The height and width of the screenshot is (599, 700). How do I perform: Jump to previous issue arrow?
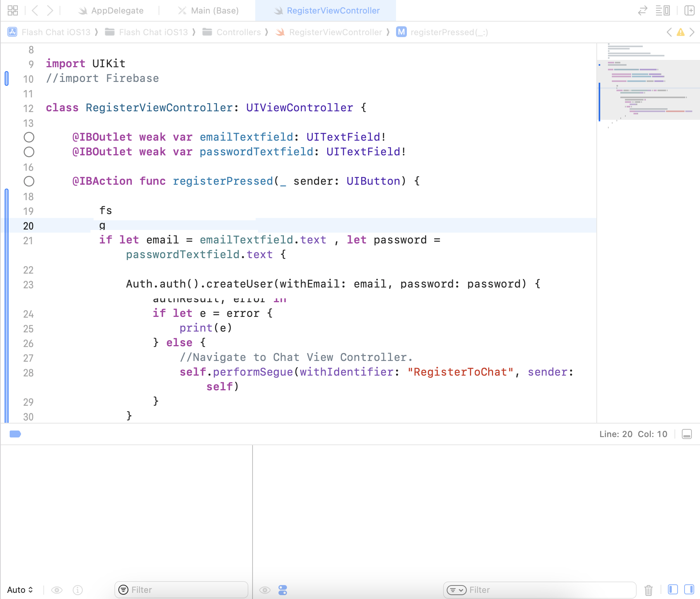669,32
